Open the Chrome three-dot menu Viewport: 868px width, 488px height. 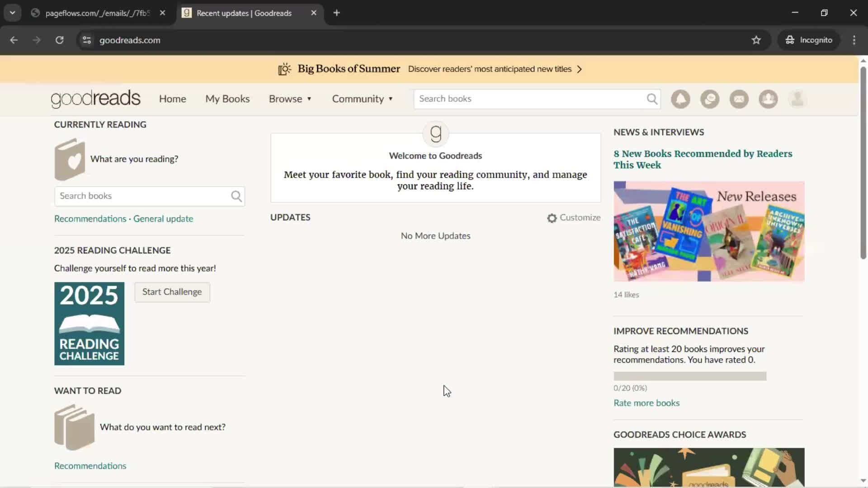pos(854,40)
